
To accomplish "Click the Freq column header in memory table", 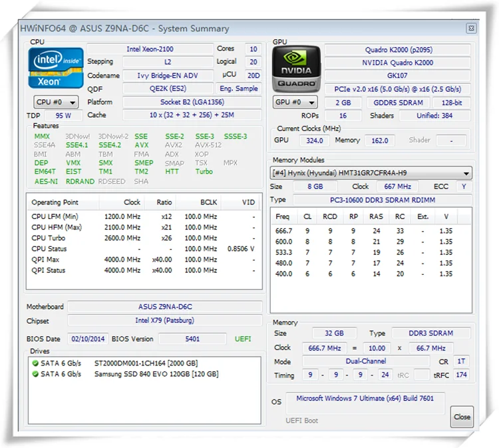I will pos(282,217).
